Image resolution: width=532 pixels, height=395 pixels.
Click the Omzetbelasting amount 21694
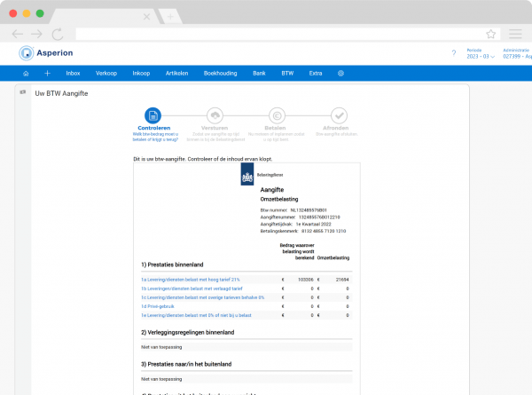point(342,280)
